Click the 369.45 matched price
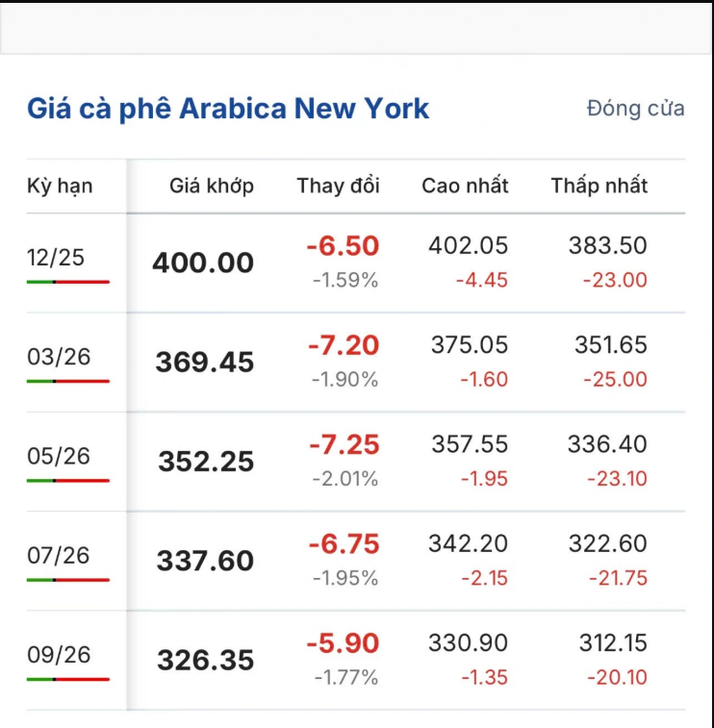Screen dimensions: 714x728 (205, 363)
